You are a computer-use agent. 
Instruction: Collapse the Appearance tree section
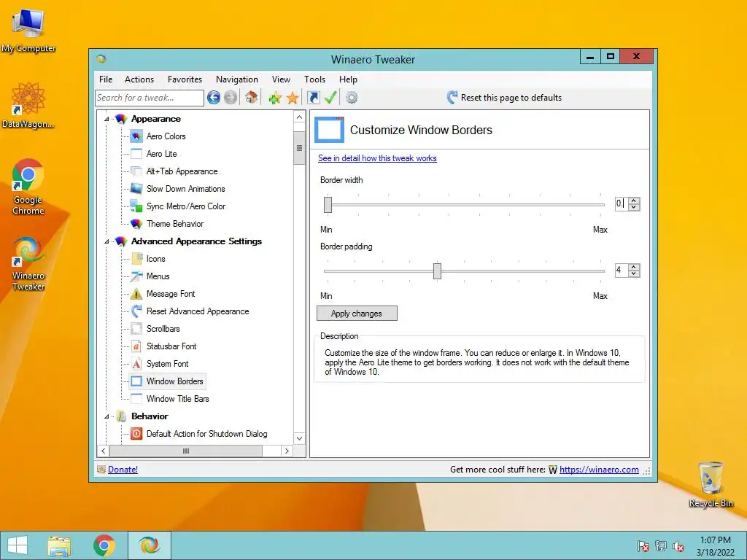click(x=107, y=119)
